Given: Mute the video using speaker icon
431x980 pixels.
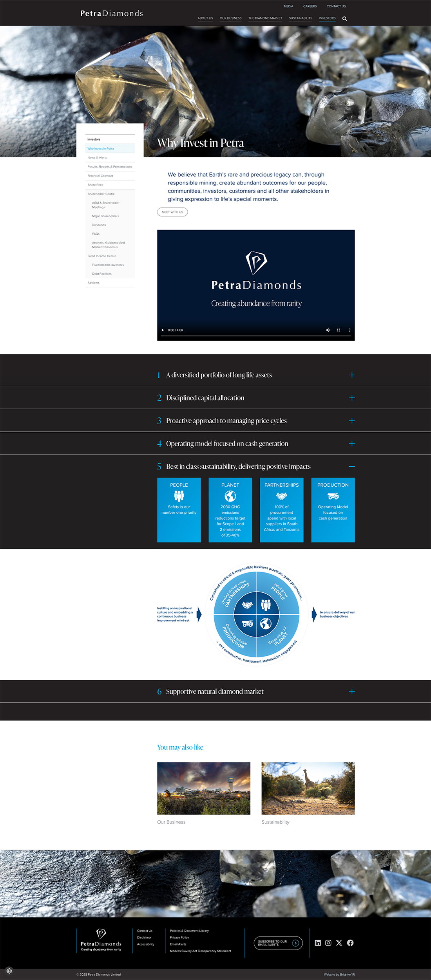Looking at the screenshot, I should point(328,330).
